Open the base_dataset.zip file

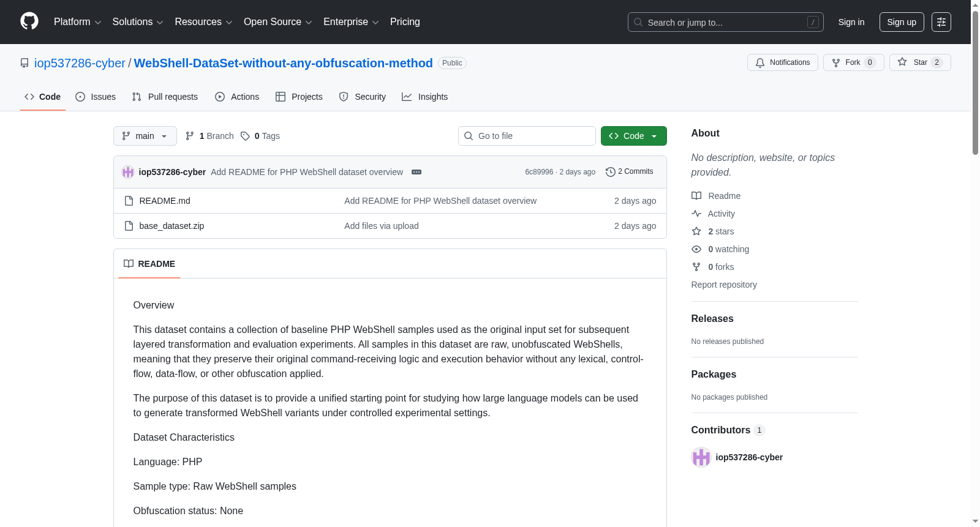[171, 226]
